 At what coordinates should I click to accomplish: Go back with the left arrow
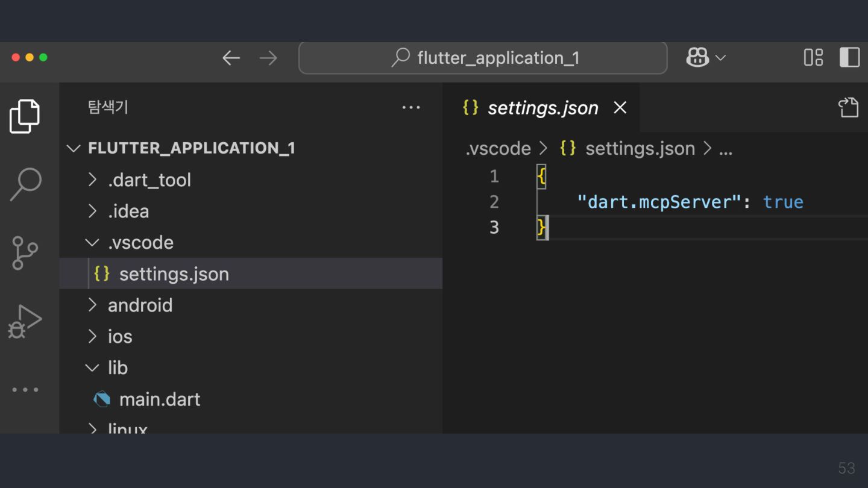coord(231,58)
